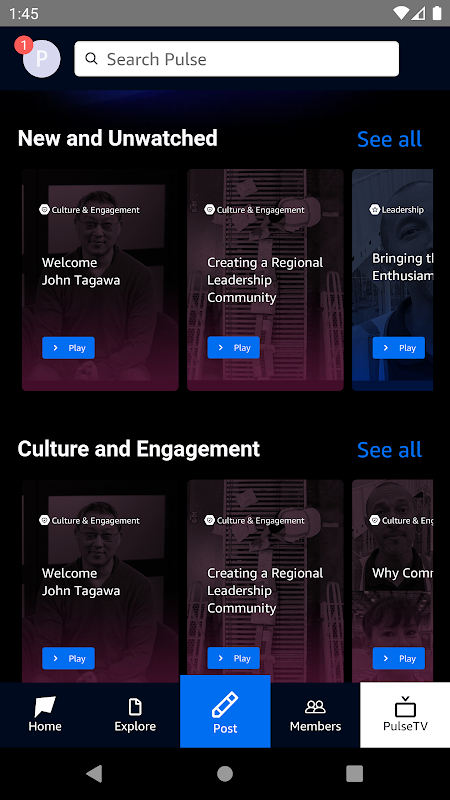The image size is (450, 800).
Task: Click inside the Search Pulse field
Action: pos(237,59)
